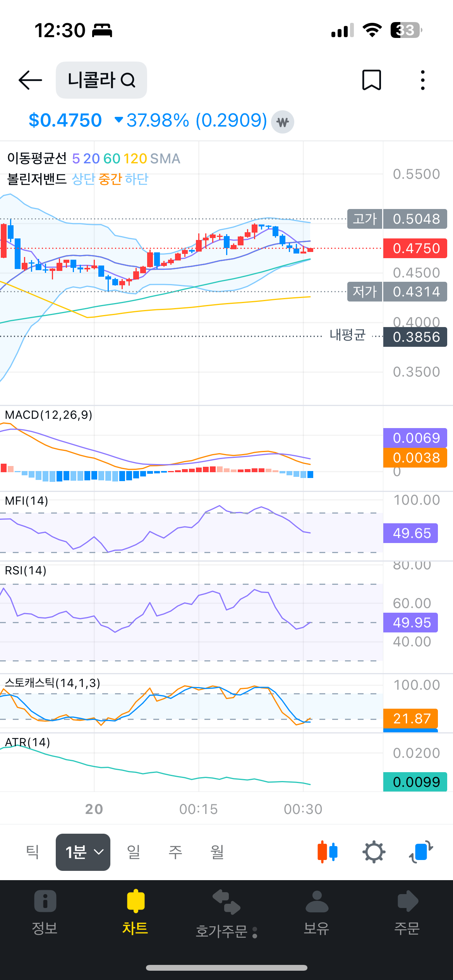Tap the battery indicator in status bar
The width and height of the screenshot is (453, 980).
[x=406, y=30]
